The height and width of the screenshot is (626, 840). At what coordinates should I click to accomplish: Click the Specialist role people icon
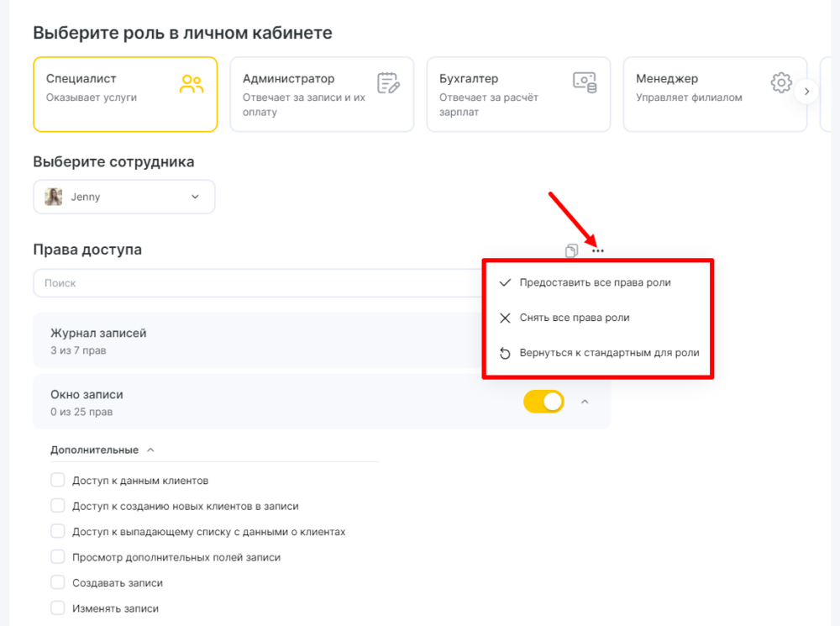192,84
